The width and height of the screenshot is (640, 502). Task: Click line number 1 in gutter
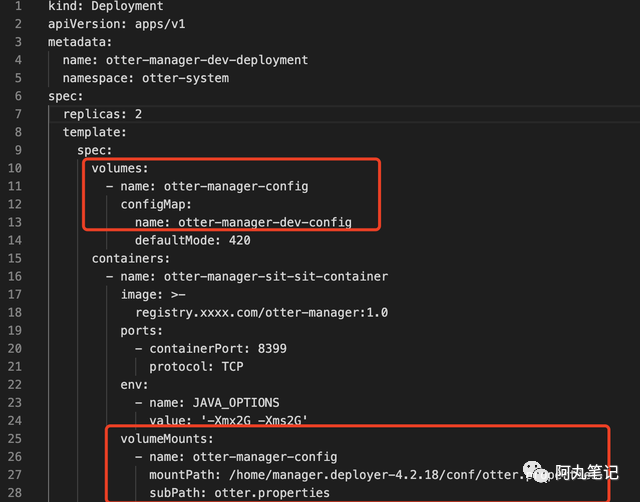coord(18,6)
